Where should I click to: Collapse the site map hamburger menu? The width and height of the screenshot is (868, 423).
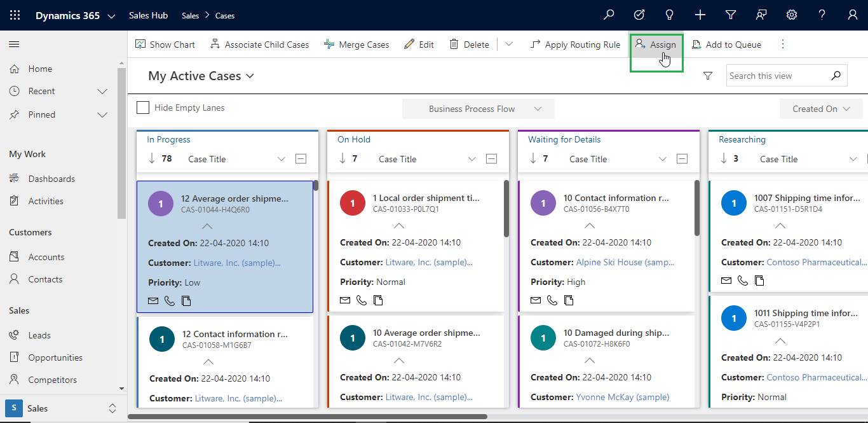(x=14, y=44)
